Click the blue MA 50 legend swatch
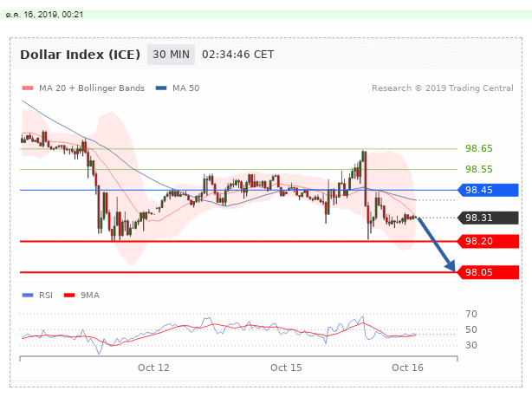Screen dimensions: 532x397 pos(161,88)
